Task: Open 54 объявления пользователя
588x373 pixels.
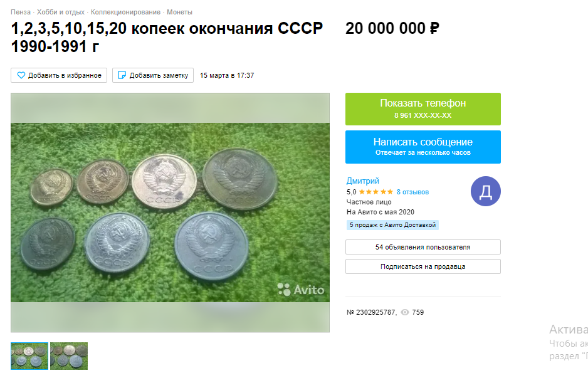Action: (423, 247)
